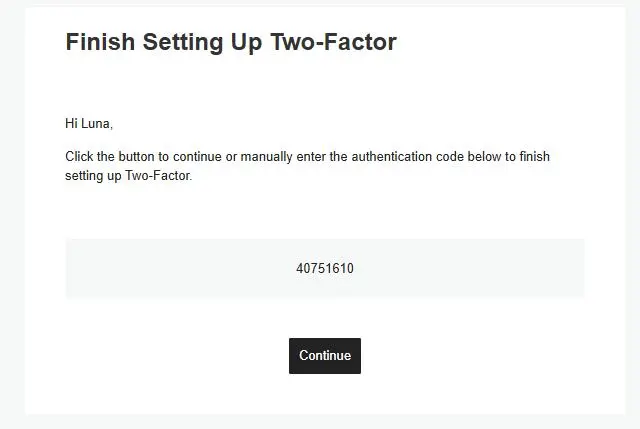The height and width of the screenshot is (429, 640).
Task: Click the word continue in the paragraph
Action: click(x=197, y=156)
